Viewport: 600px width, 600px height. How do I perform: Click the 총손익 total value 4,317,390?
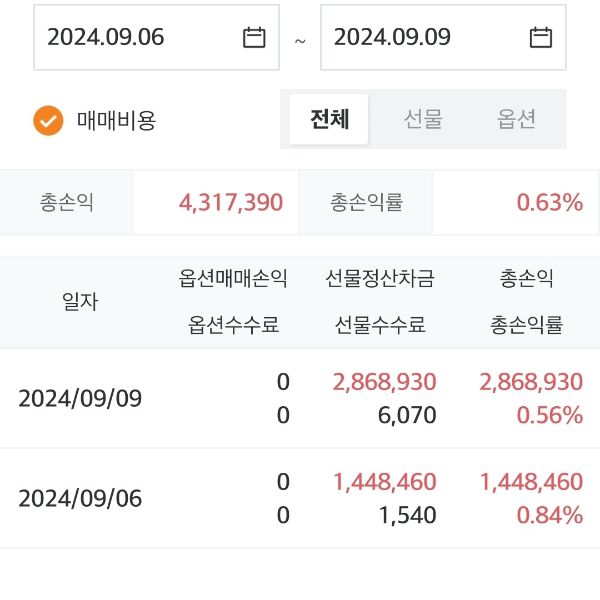(231, 203)
